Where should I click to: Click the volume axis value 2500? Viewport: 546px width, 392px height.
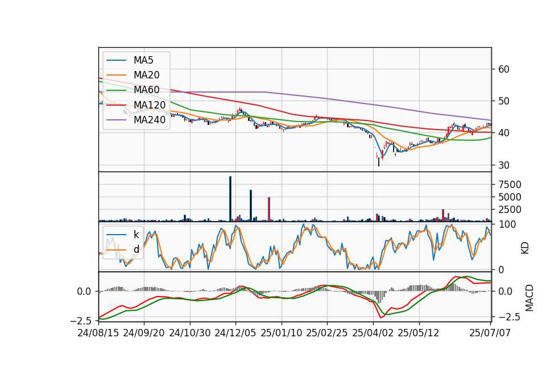click(510, 210)
